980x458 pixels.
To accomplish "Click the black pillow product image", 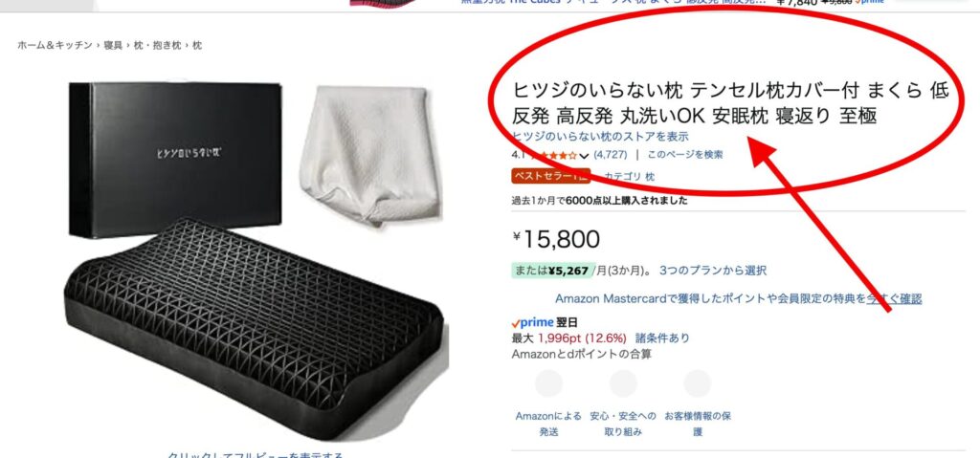I will click(256, 325).
